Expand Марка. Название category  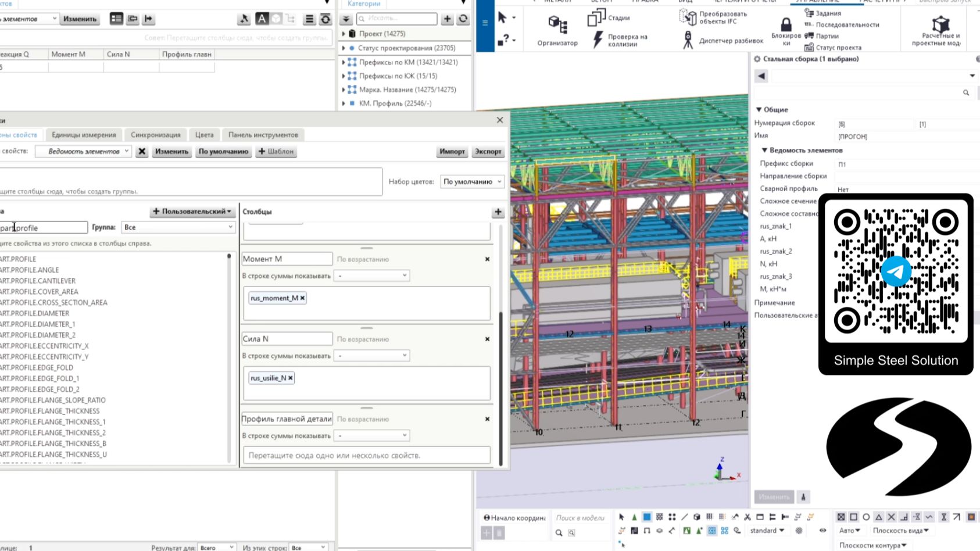click(344, 90)
